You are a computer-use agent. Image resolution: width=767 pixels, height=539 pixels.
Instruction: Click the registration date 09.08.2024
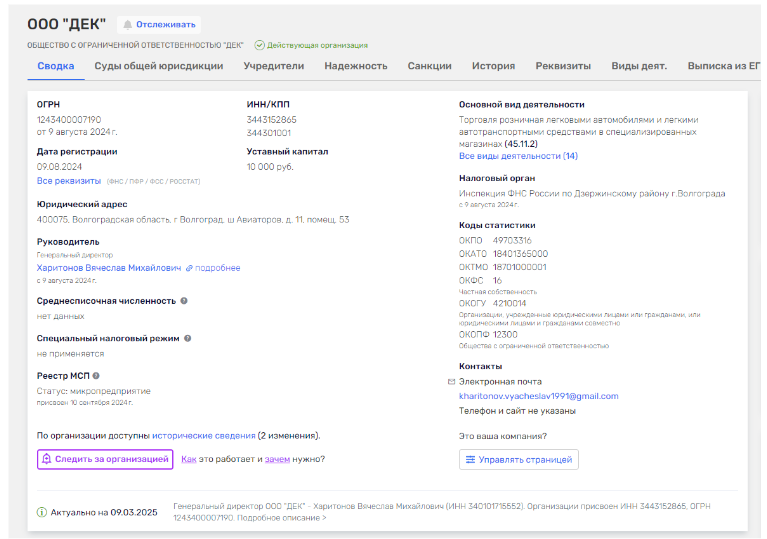[59, 167]
